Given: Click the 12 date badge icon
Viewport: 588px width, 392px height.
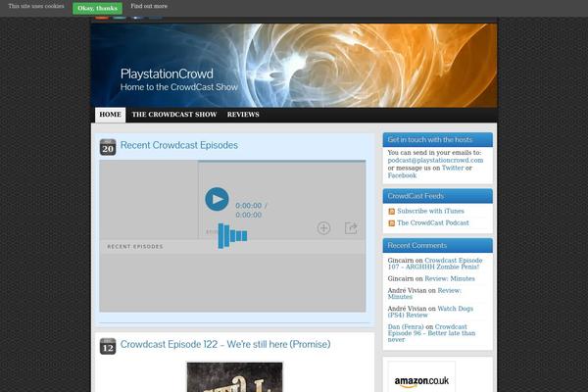Looking at the screenshot, I should pos(108,346).
